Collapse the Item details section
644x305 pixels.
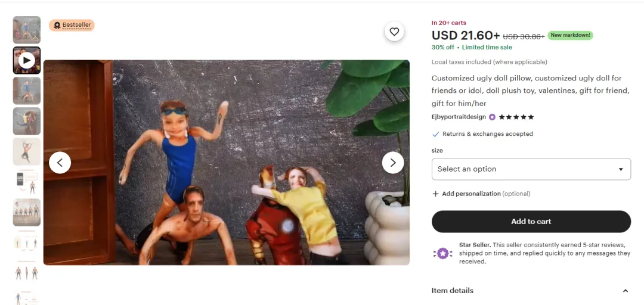625,291
